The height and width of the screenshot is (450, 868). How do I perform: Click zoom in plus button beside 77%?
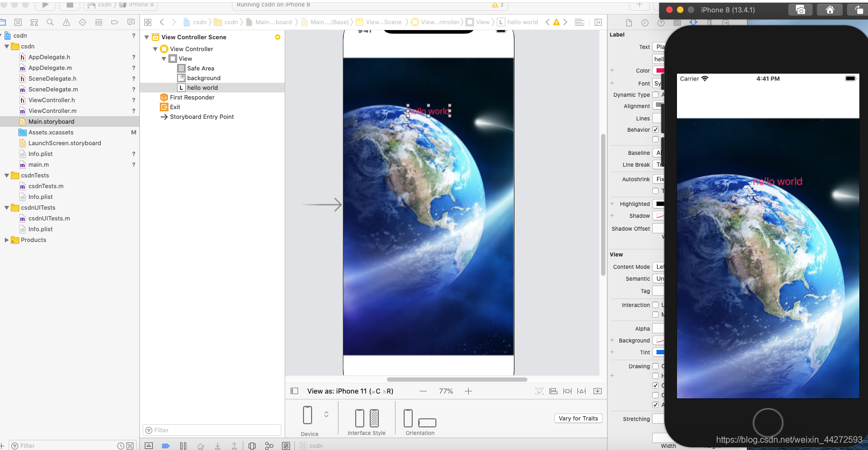coord(468,391)
